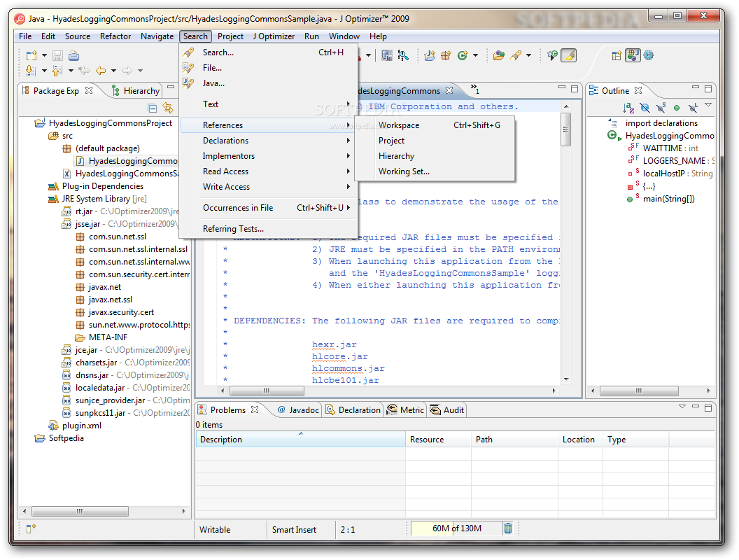Image resolution: width=739 pixels, height=560 pixels.
Task: Click the Resource column header
Action: 438,440
